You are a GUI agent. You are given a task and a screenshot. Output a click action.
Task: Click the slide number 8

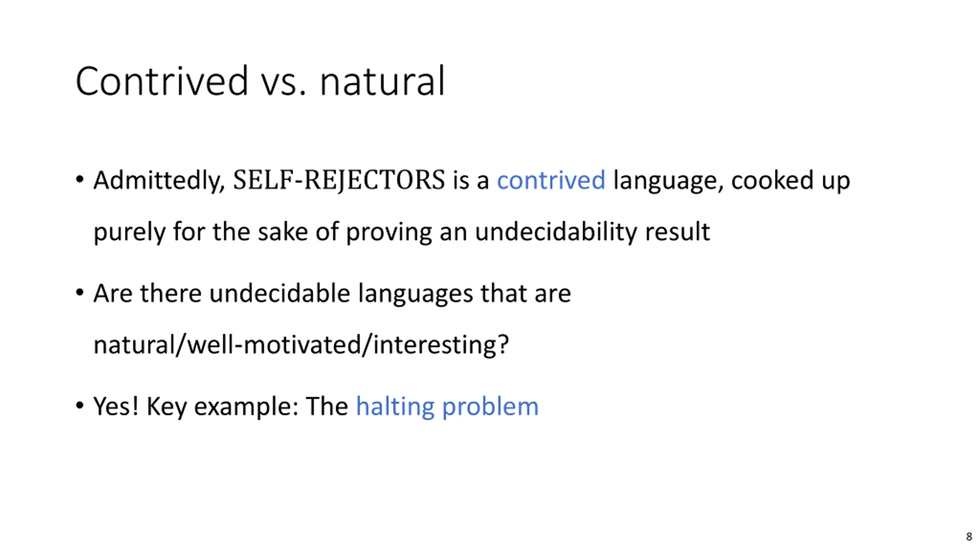pos(969,536)
